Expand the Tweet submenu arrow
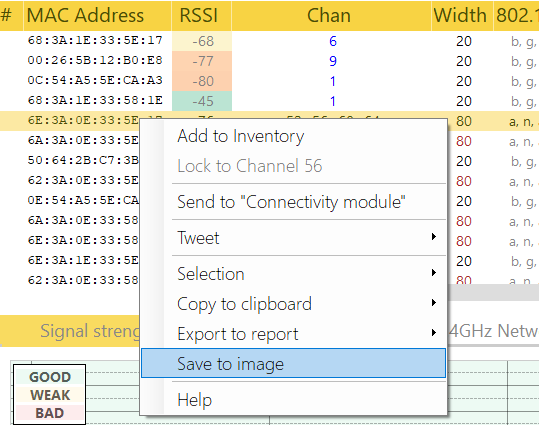 [x=434, y=237]
